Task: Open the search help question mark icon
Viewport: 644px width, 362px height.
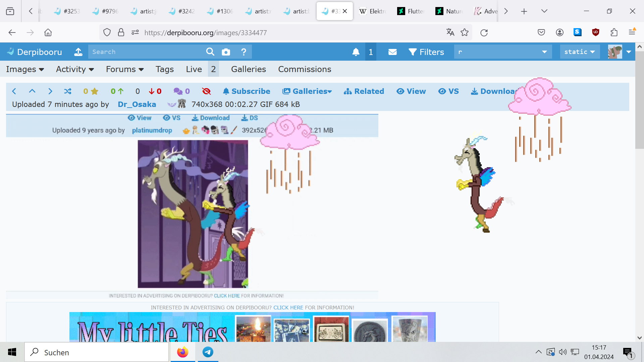Action: point(244,52)
